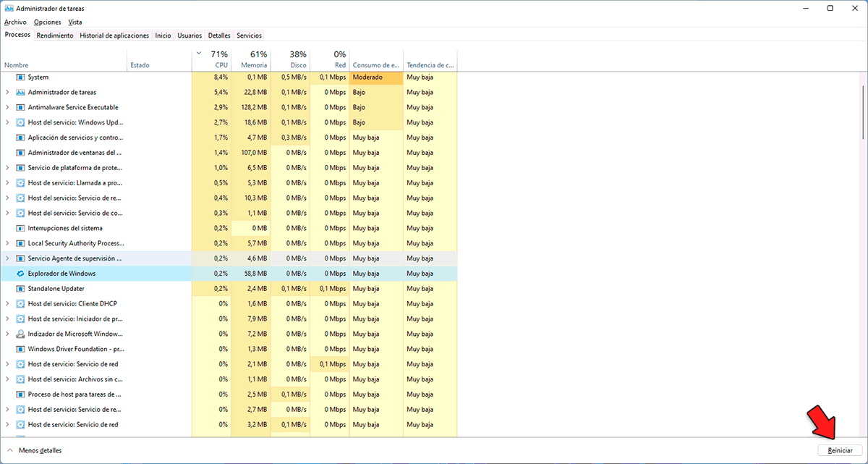Click the collapse arrow icon beside Menos detalles
The image size is (868, 464).
10,450
